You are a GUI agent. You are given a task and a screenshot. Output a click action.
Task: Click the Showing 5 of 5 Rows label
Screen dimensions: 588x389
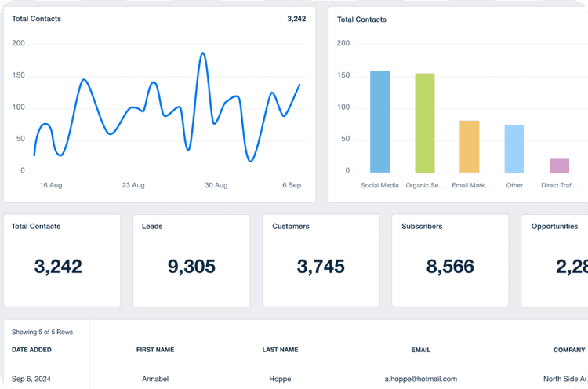coord(42,333)
